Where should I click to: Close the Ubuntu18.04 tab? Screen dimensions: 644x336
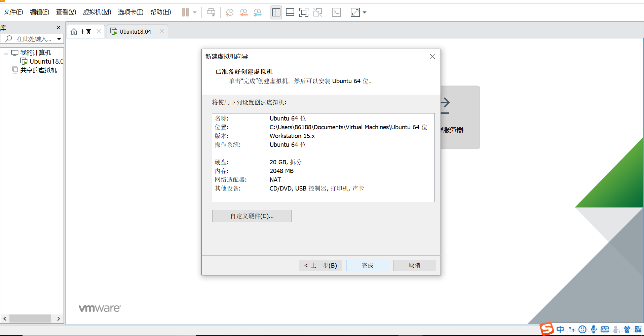[162, 31]
